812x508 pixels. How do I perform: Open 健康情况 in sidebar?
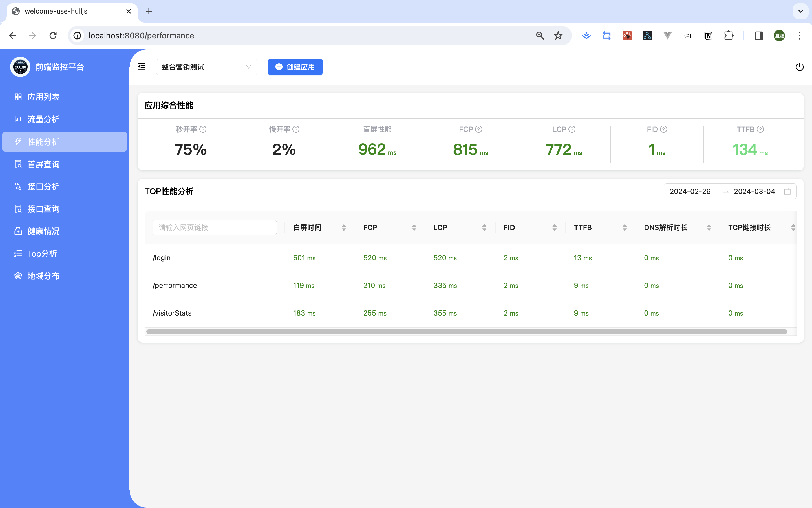[64, 231]
